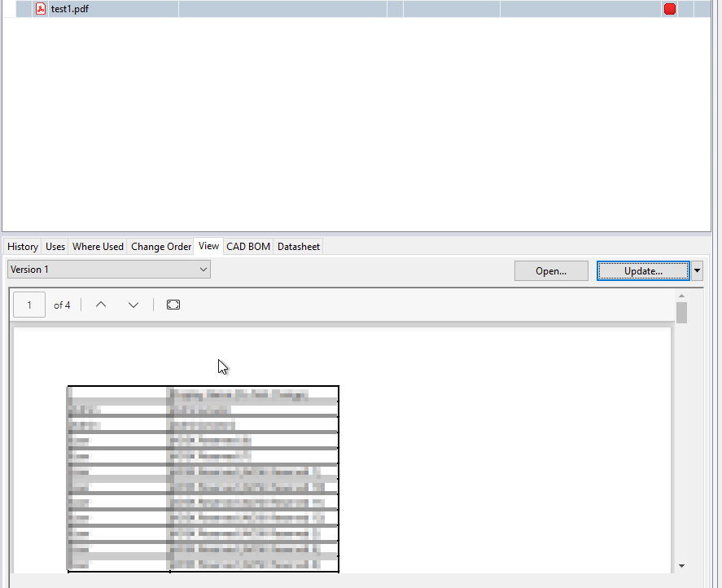The image size is (722, 588).
Task: Expand the Update button's dropdown arrow
Action: 697,270
